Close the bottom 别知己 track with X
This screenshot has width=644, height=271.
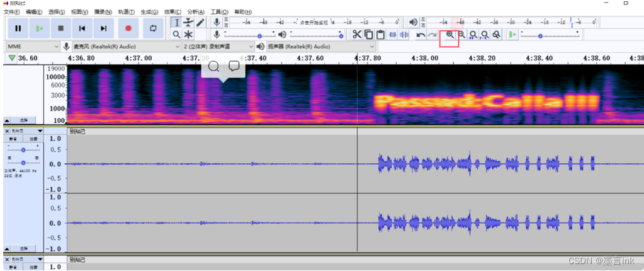click(x=7, y=260)
